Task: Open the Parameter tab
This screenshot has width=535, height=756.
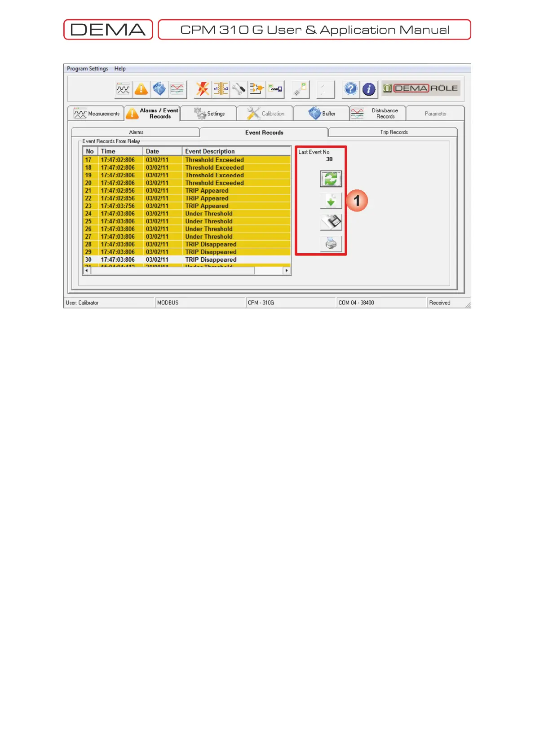Action: coord(435,114)
